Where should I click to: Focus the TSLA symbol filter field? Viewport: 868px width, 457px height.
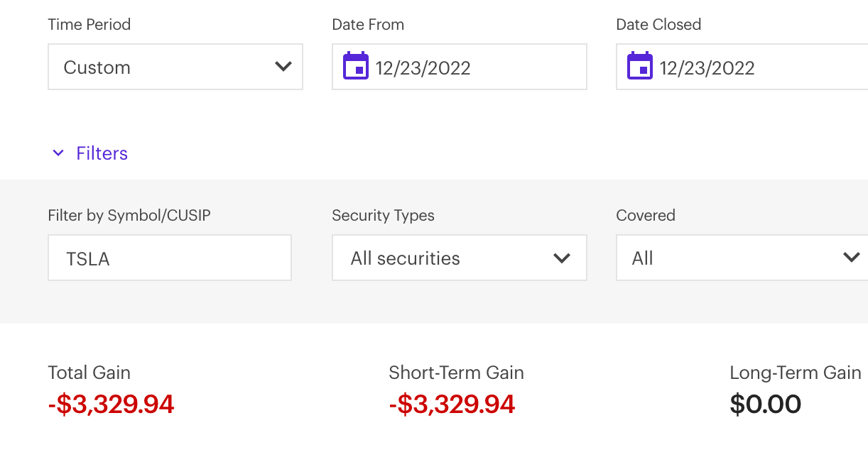[x=169, y=258]
